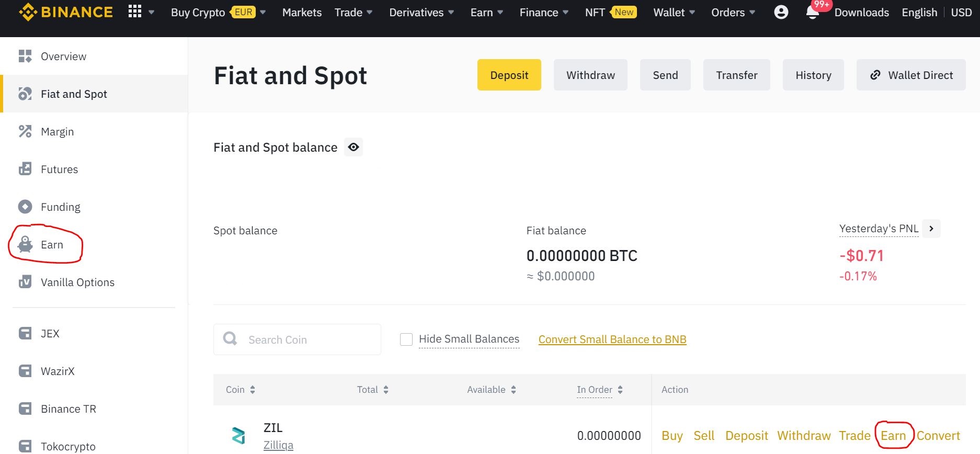Viewport: 980px width, 454px height.
Task: Enable Hide Small Balances checkbox
Action: [406, 339]
